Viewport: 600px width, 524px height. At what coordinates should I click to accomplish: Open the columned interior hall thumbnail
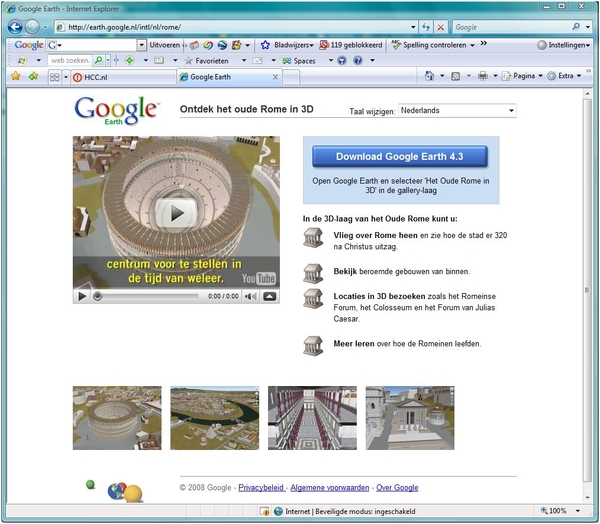point(312,418)
